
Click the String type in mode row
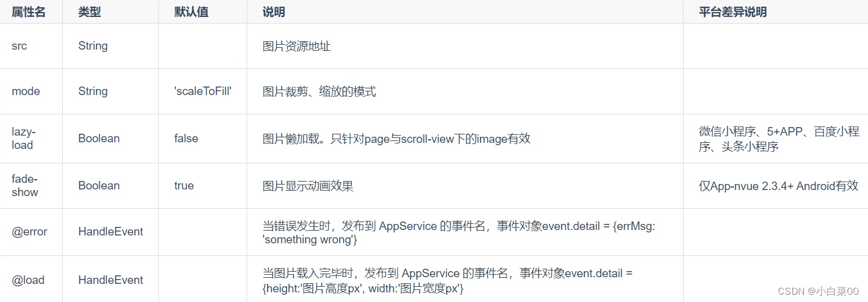pyautogui.click(x=93, y=91)
